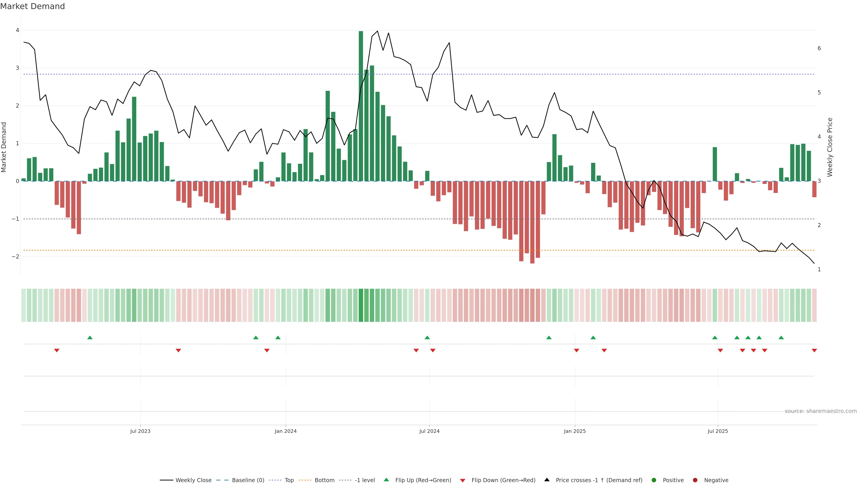Viewport: 868px width, 488px height.
Task: Click the black triangle Price crosses legend icon
Action: coord(547,480)
